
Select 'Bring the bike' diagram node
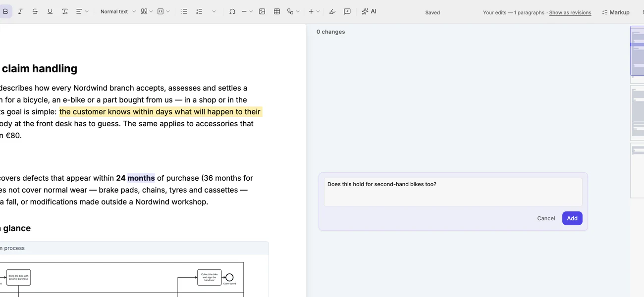[x=18, y=277]
